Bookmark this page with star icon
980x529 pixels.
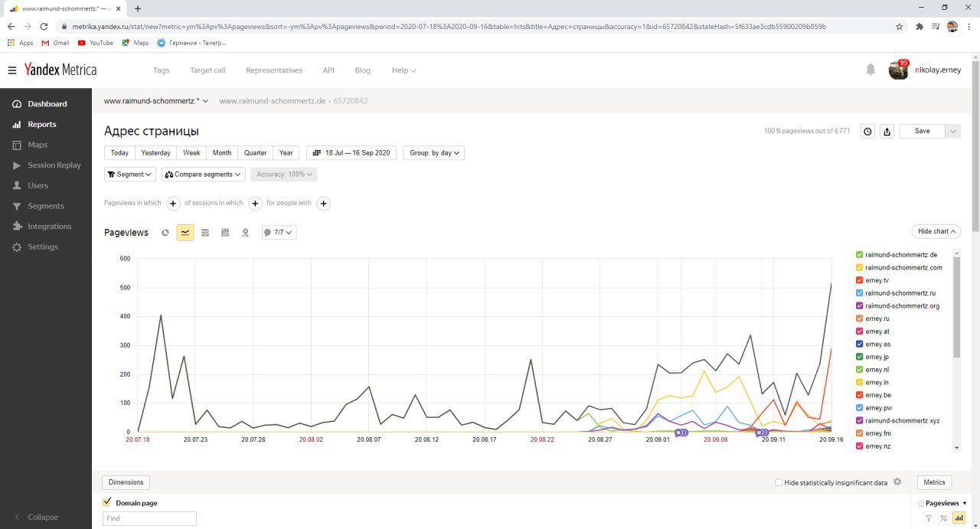coord(900,26)
